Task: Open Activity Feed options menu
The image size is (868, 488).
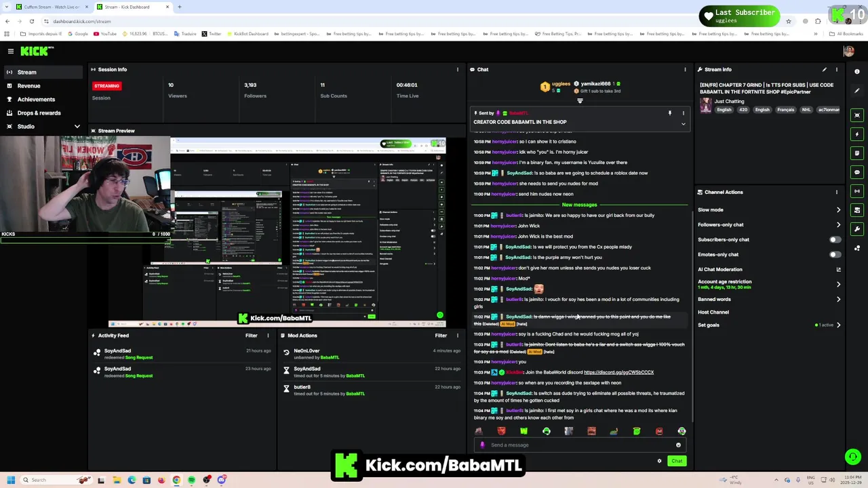Action: point(268,335)
